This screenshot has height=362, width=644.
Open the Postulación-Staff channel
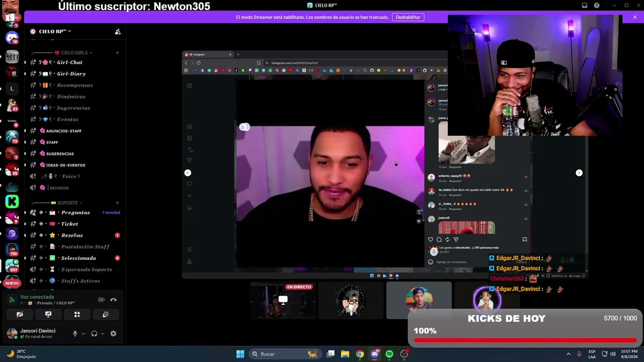pos(74,247)
